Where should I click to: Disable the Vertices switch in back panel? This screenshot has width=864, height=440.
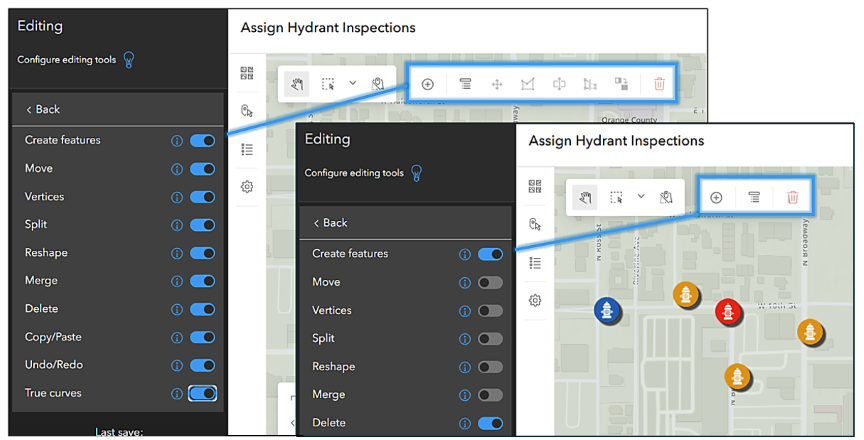[x=202, y=197]
